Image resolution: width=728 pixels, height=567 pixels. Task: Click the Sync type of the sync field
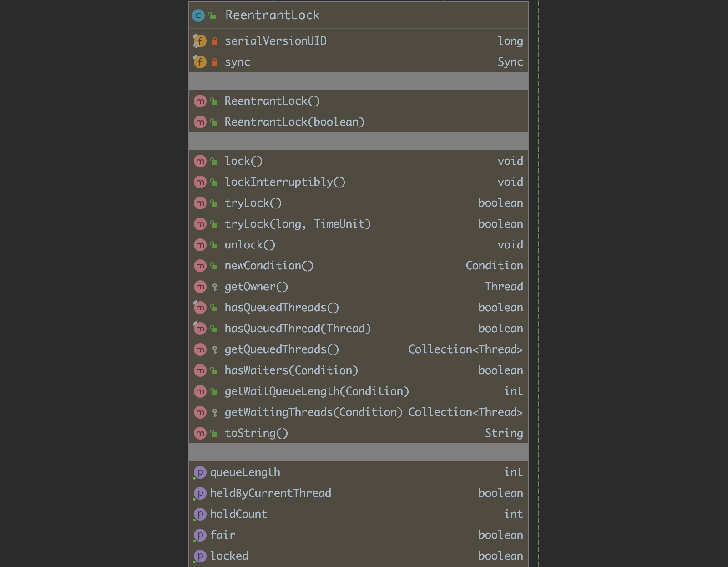pyautogui.click(x=510, y=62)
